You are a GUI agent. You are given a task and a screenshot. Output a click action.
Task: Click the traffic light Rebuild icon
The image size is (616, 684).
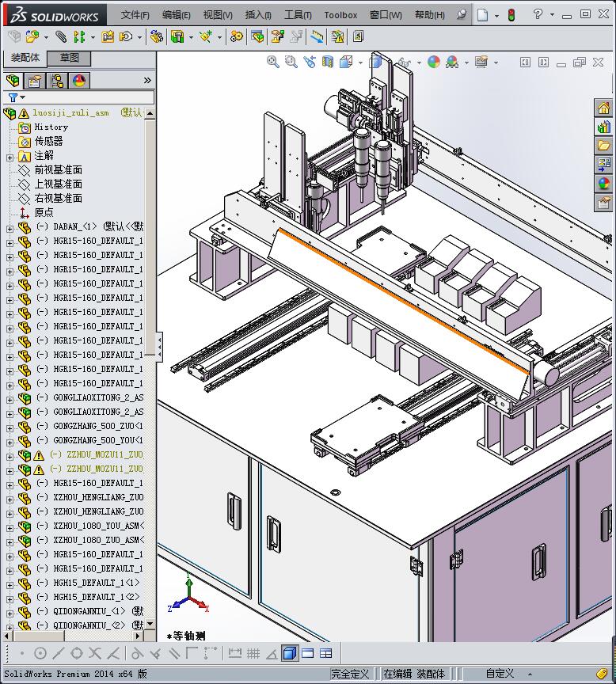[511, 15]
